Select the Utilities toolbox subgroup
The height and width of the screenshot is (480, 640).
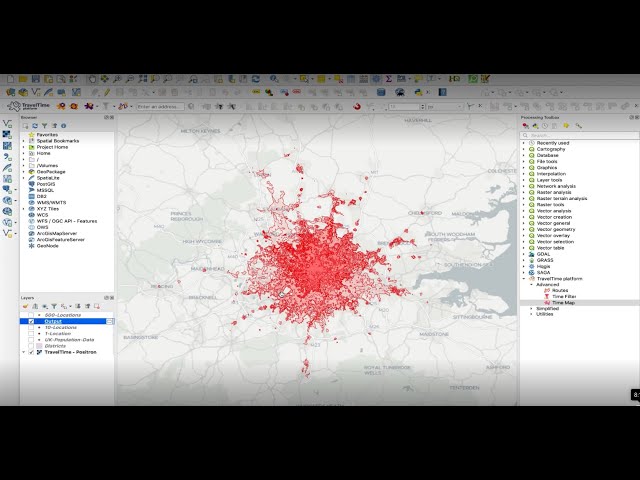[545, 314]
